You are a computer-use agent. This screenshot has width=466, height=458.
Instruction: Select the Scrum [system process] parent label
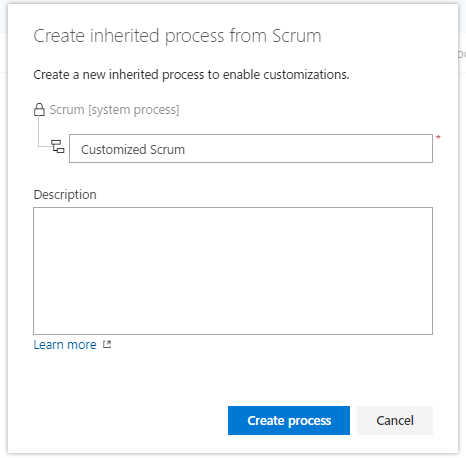click(114, 110)
